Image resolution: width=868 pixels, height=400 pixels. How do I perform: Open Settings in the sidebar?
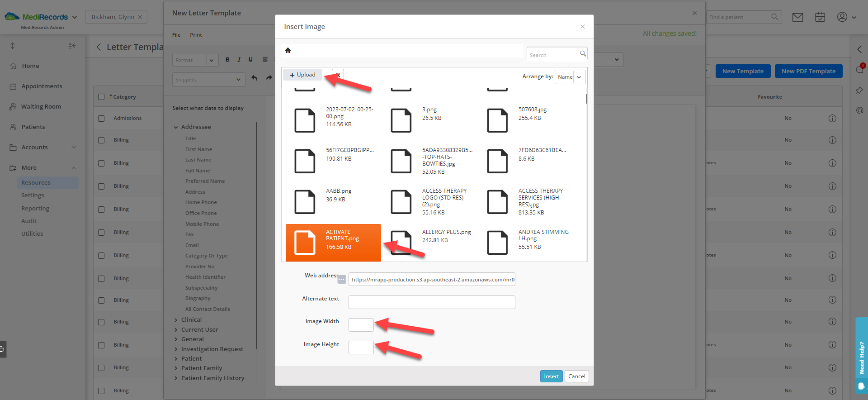33,195
